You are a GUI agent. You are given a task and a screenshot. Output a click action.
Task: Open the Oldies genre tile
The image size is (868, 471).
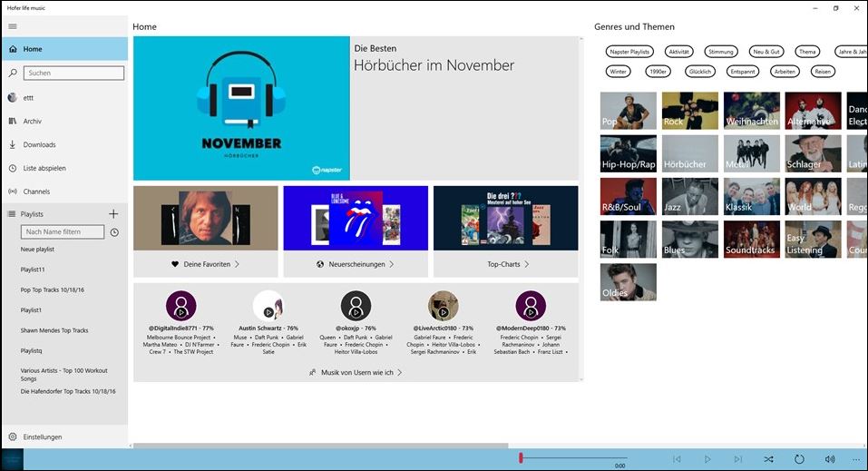[629, 282]
